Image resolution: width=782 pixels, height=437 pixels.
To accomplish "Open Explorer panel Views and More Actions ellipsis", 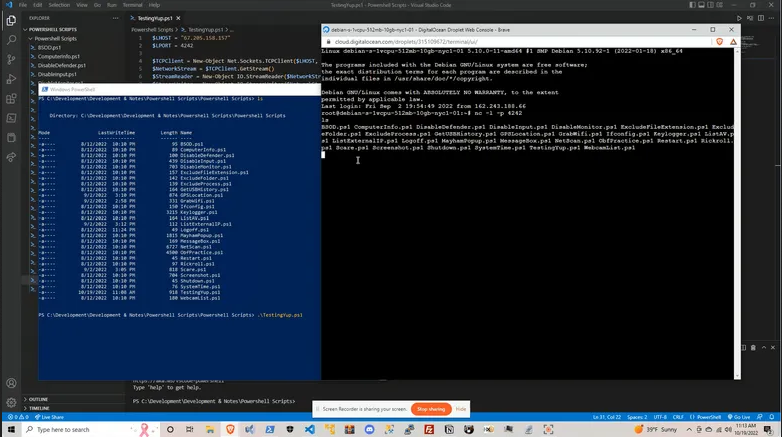I will 116,18.
